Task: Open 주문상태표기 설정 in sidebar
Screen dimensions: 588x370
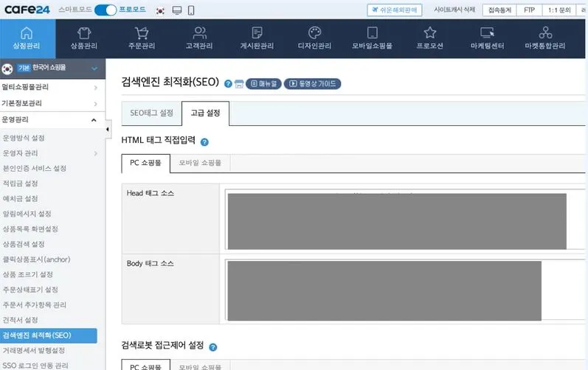Action: pyautogui.click(x=30, y=290)
